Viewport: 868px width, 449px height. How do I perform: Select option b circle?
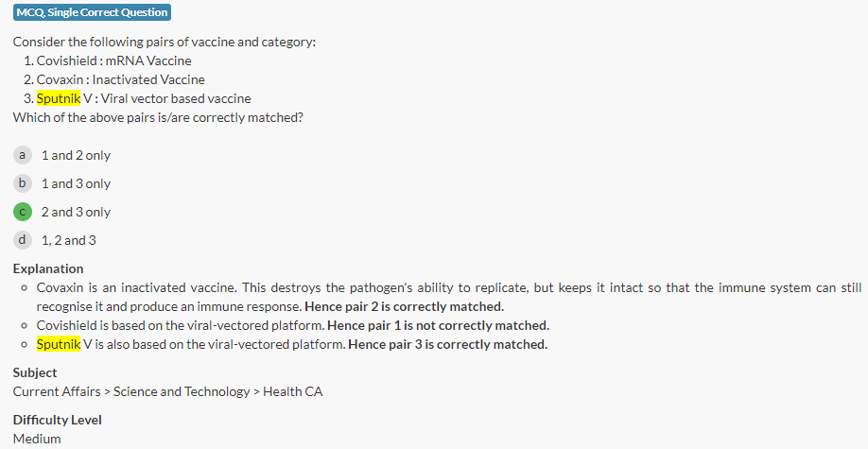(22, 182)
